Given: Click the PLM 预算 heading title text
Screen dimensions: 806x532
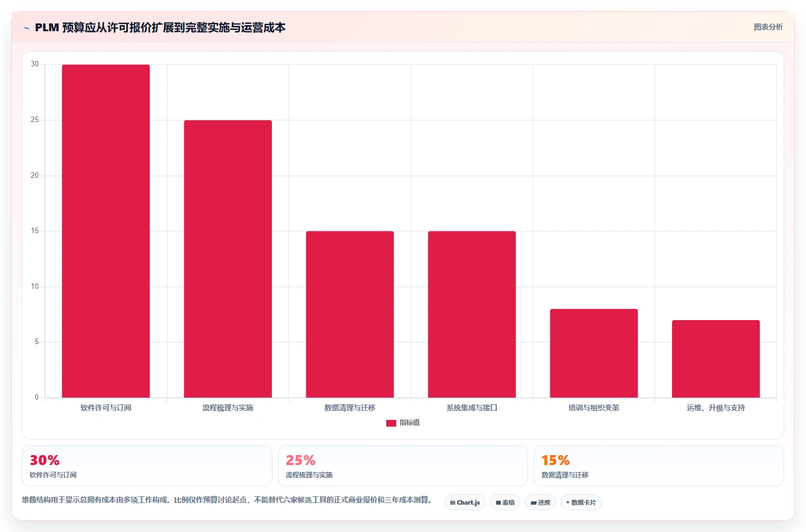Looking at the screenshot, I should [x=160, y=27].
